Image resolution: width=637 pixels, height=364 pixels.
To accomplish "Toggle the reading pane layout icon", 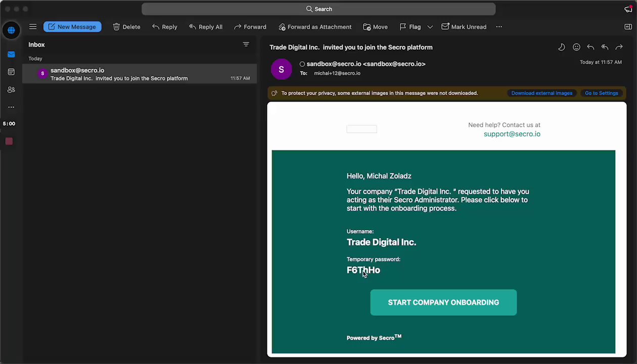I will (x=628, y=27).
